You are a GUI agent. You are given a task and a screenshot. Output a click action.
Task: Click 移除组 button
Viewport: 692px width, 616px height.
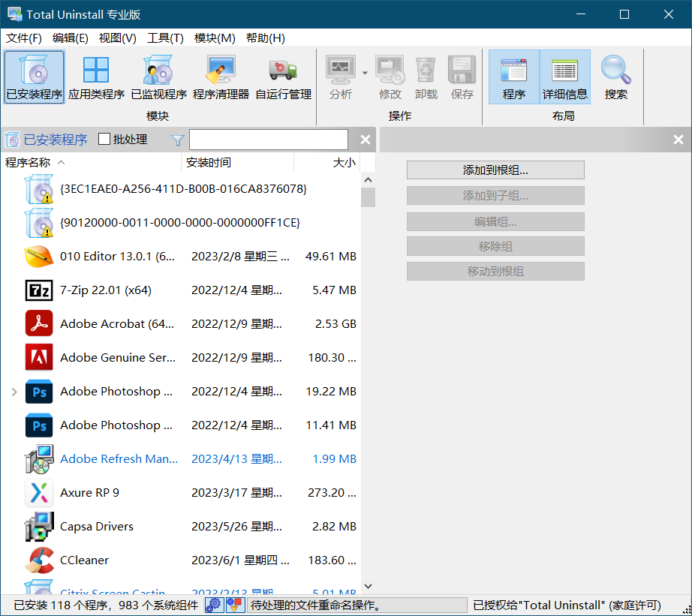pyautogui.click(x=495, y=246)
